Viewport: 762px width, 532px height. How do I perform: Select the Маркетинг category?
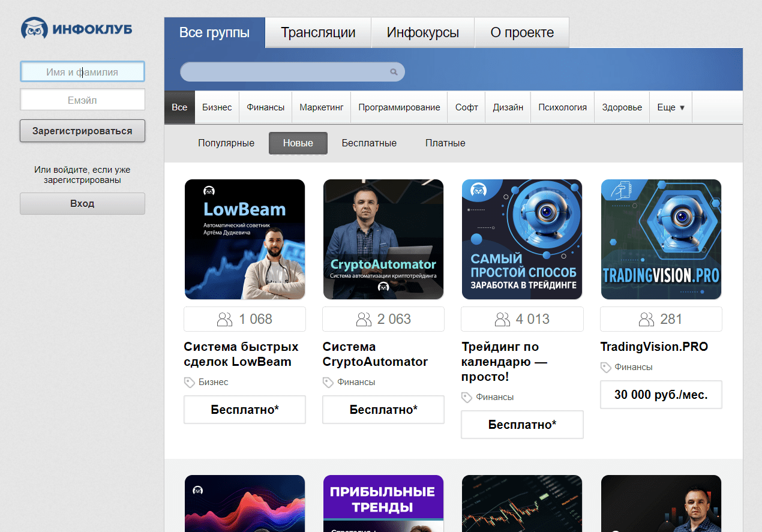322,107
